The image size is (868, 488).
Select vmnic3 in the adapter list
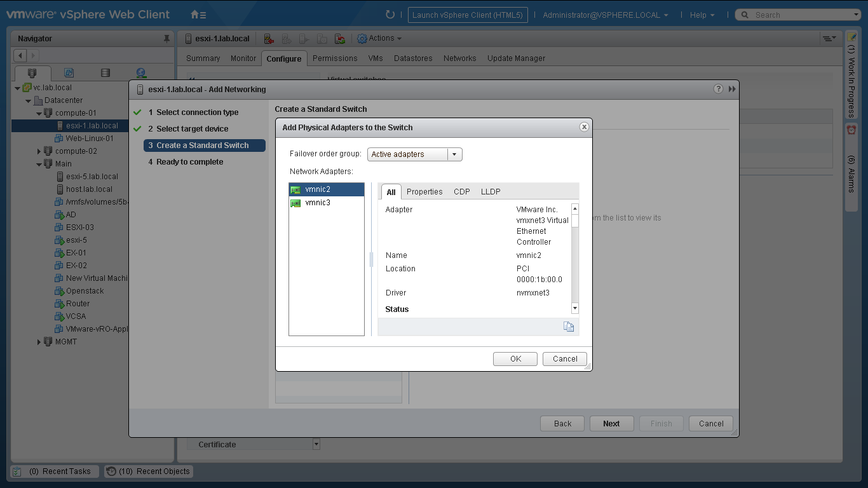318,203
